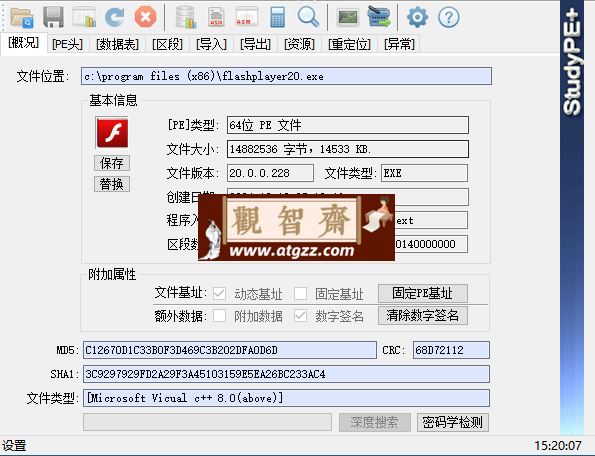
Task: Click the CRC value field
Action: [451, 350]
